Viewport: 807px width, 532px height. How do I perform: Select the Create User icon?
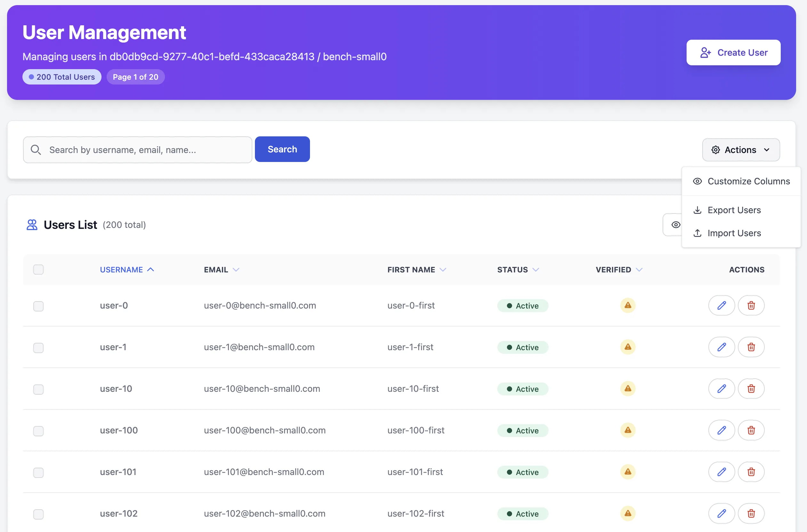point(705,52)
